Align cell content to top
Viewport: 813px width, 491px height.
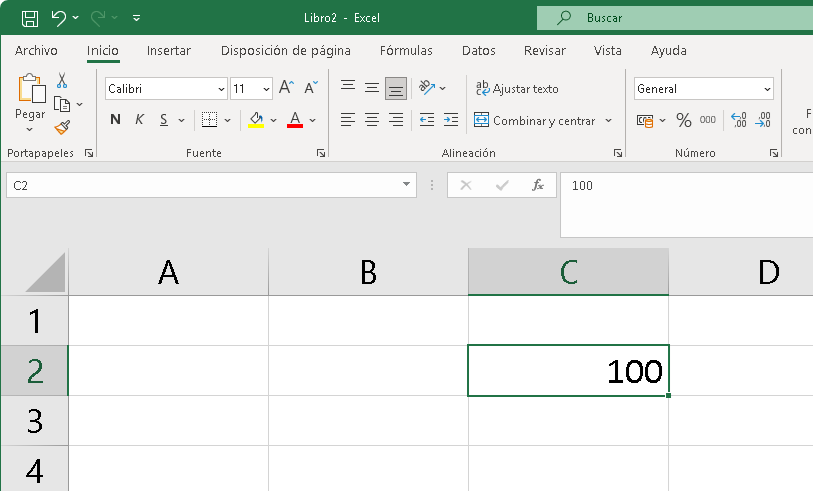coord(348,87)
